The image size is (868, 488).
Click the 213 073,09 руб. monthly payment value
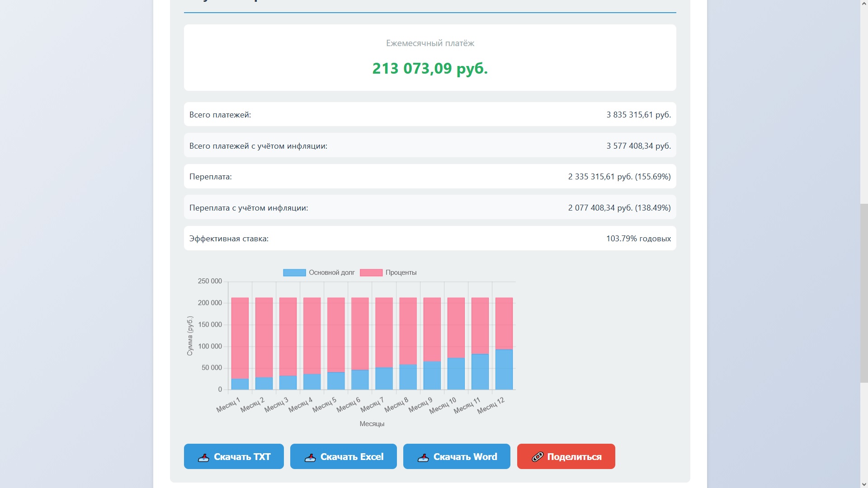click(x=430, y=68)
